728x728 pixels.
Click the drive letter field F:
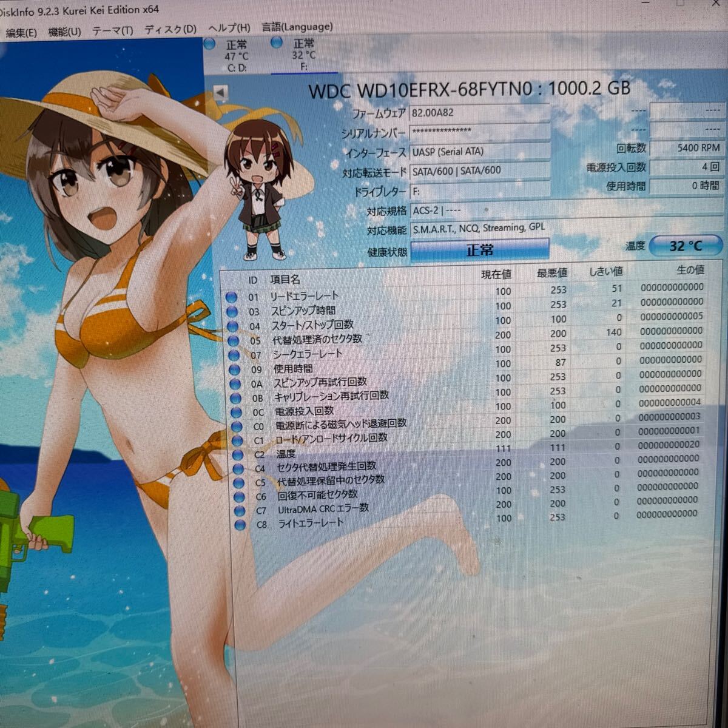click(x=479, y=190)
